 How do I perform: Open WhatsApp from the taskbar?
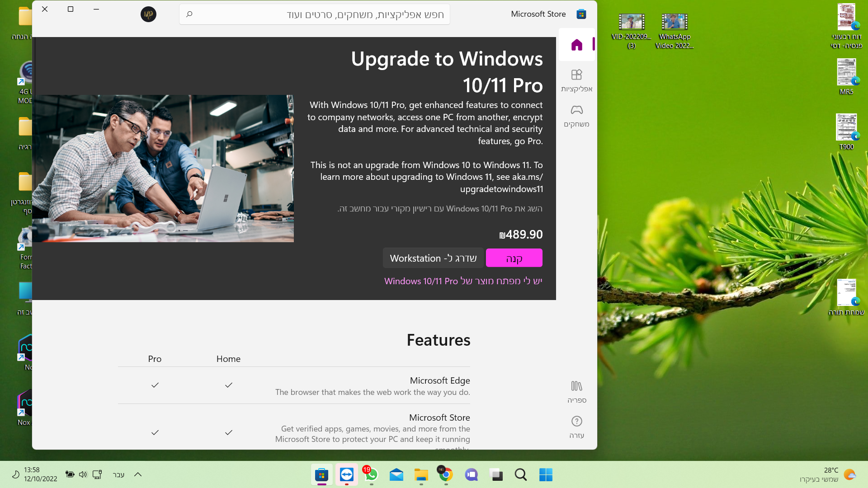(x=371, y=474)
